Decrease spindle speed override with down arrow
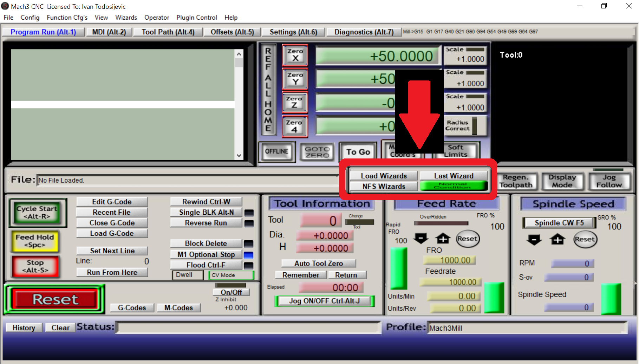Image resolution: width=639 pixels, height=364 pixels. 534,240
